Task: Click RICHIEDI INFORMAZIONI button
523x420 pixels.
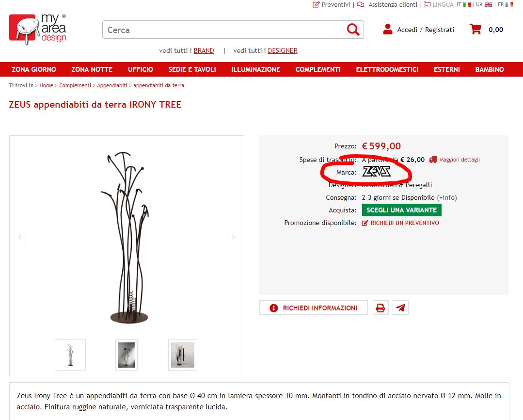Action: 314,308
